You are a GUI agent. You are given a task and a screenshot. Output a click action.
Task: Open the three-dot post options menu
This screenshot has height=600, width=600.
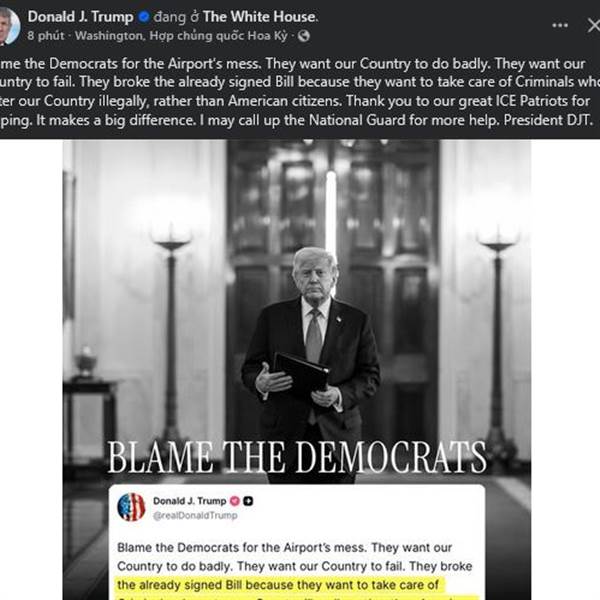pos(560,25)
